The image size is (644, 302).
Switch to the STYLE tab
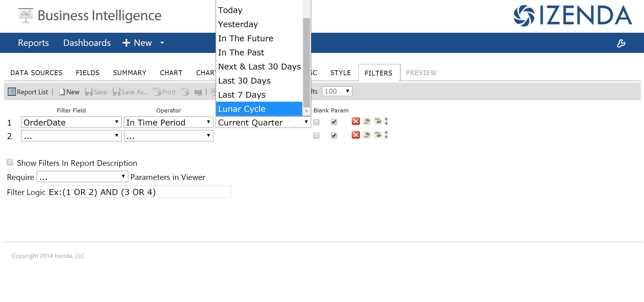click(x=341, y=73)
